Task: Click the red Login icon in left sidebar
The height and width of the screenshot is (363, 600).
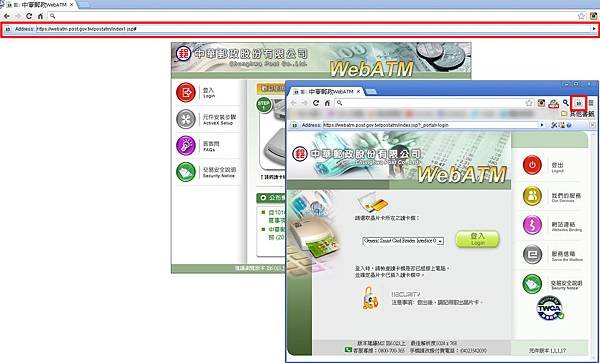Action: [x=186, y=93]
